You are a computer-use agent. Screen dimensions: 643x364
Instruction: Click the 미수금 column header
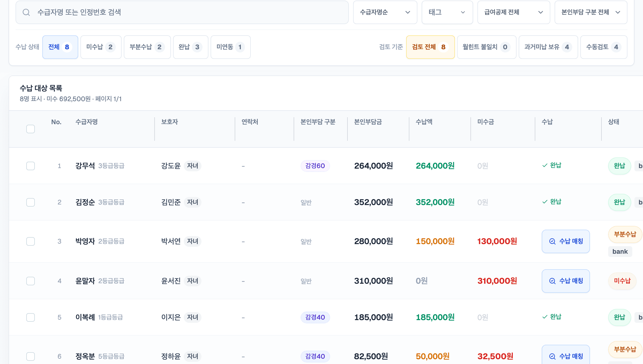click(486, 122)
